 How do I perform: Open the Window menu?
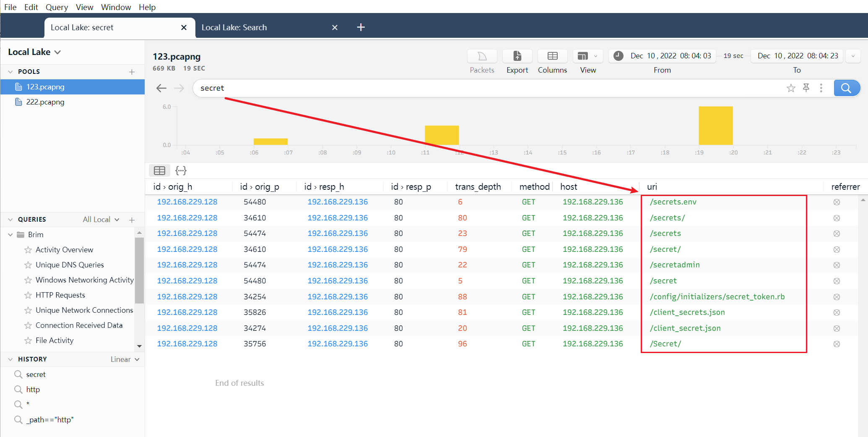(116, 7)
